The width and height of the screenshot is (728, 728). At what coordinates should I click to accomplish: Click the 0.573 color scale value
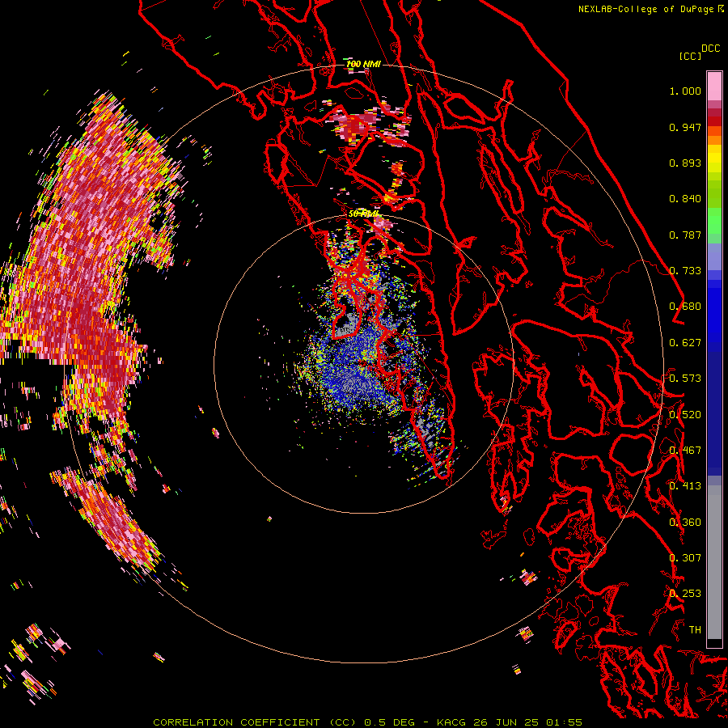click(x=685, y=379)
